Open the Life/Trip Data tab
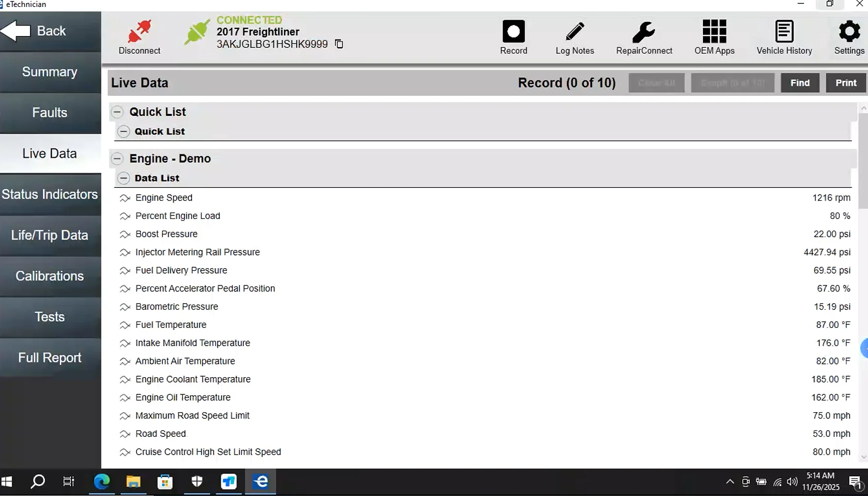Image resolution: width=868 pixels, height=496 pixels. [x=50, y=235]
